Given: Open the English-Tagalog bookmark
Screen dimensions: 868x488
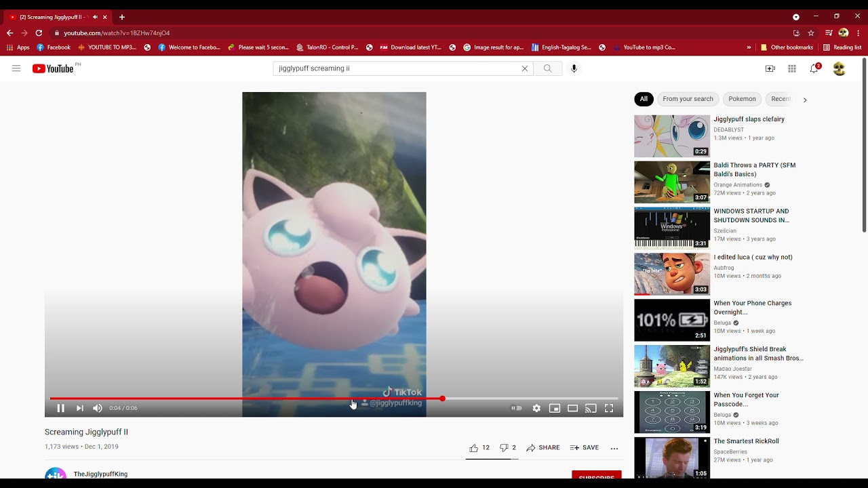Looking at the screenshot, I should pyautogui.click(x=563, y=47).
